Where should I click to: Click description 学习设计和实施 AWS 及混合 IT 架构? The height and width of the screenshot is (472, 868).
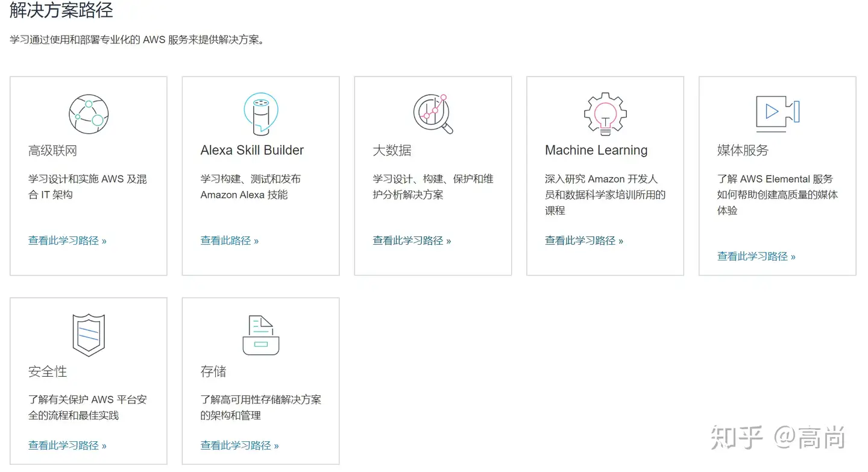point(87,187)
